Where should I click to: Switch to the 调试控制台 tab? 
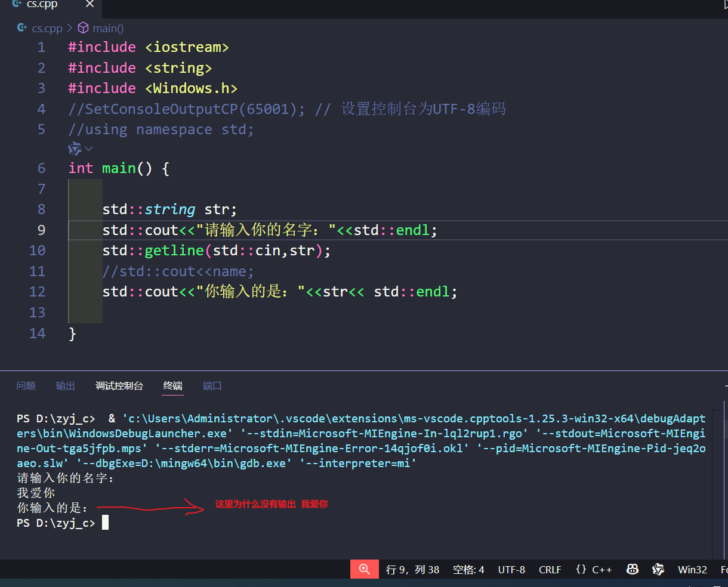(119, 386)
